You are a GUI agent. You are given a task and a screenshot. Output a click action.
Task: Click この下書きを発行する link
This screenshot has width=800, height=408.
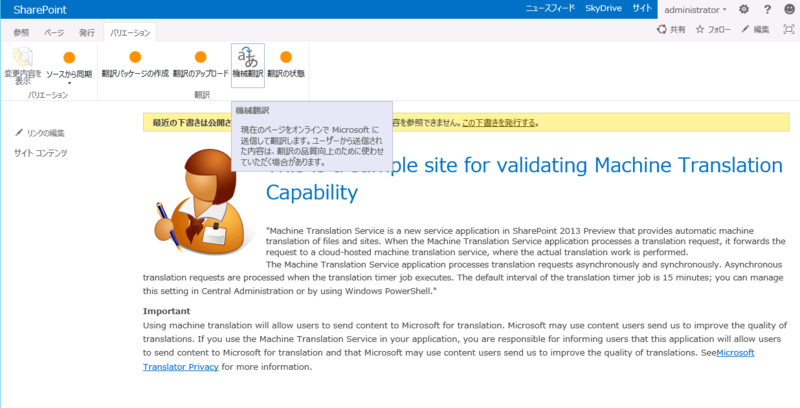coord(498,122)
